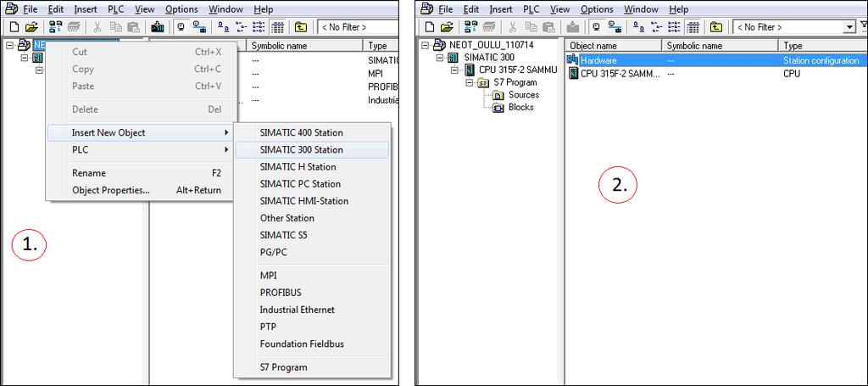
Task: Open Window menu in left window
Action: click(x=225, y=9)
